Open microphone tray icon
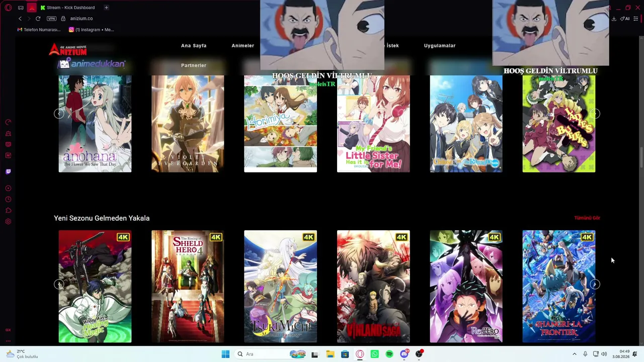Image resolution: width=644 pixels, height=362 pixels. point(585,354)
